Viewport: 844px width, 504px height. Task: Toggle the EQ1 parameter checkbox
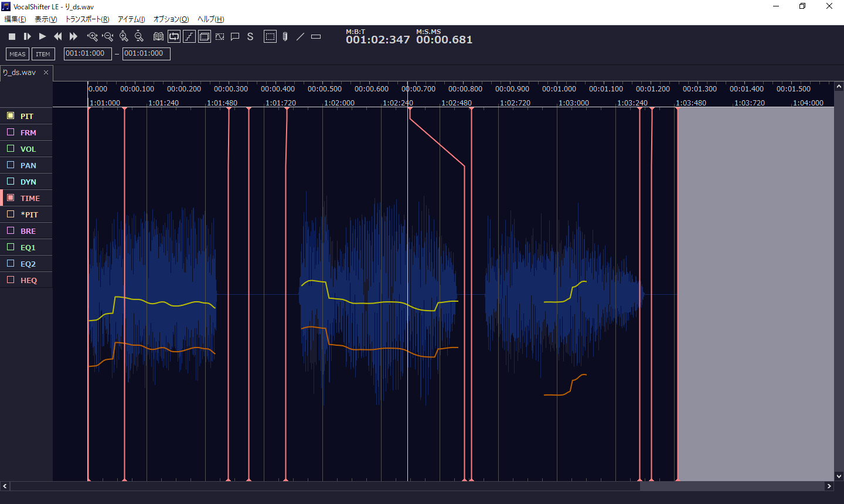(11, 247)
